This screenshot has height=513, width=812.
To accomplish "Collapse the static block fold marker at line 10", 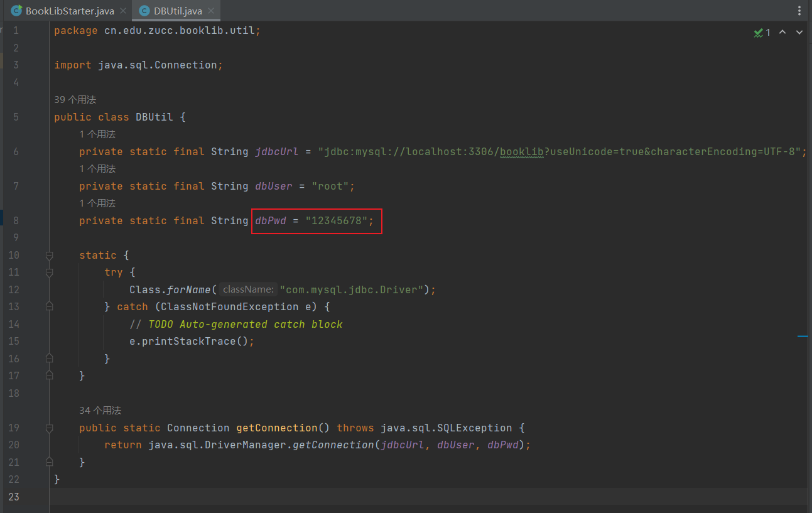I will click(x=49, y=256).
